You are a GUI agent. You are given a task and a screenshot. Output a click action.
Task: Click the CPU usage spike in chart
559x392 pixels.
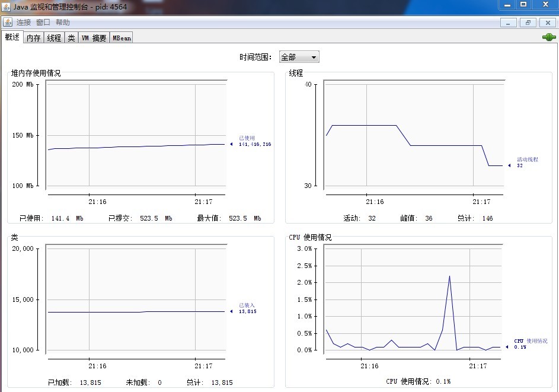(x=449, y=276)
